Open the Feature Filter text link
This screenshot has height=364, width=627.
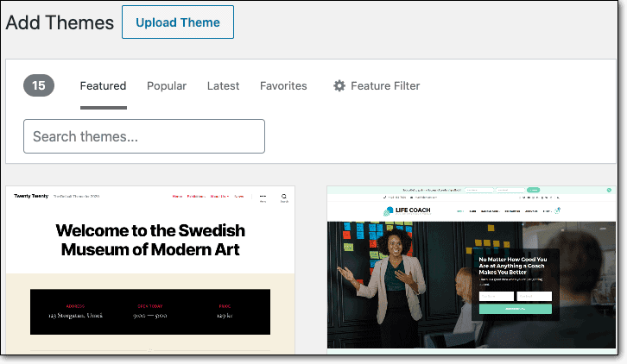tap(385, 86)
